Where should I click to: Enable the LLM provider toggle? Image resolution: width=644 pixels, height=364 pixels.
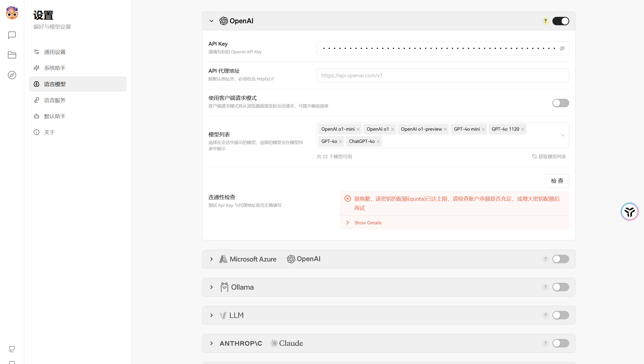[x=561, y=315]
